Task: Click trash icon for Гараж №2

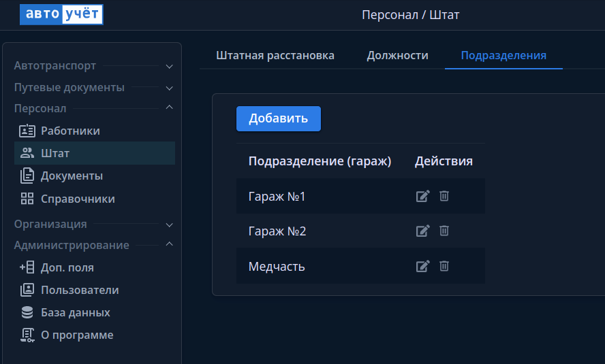Action: [444, 231]
